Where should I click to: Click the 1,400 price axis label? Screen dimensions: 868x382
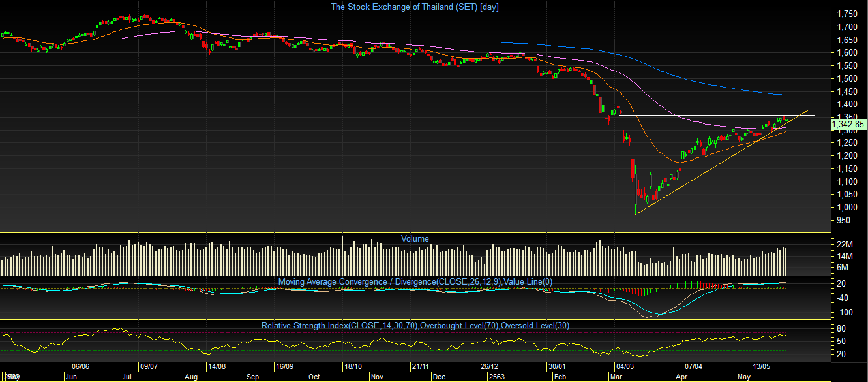point(847,104)
